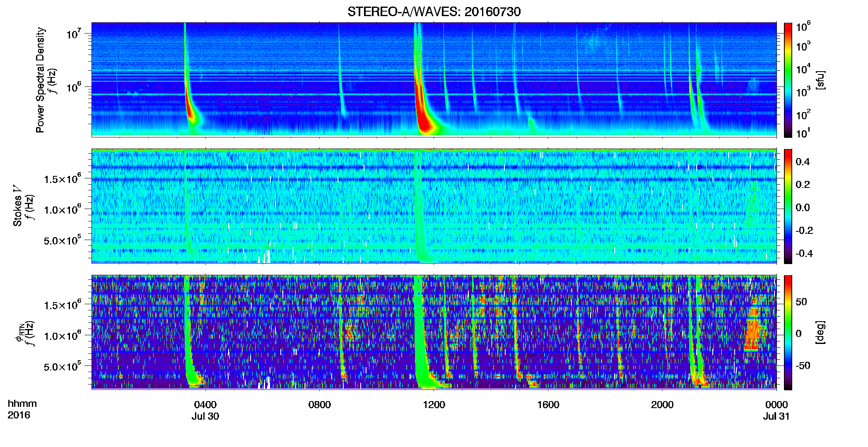Click the "1200" time axis label
The height and width of the screenshot is (447, 868).
(x=434, y=405)
